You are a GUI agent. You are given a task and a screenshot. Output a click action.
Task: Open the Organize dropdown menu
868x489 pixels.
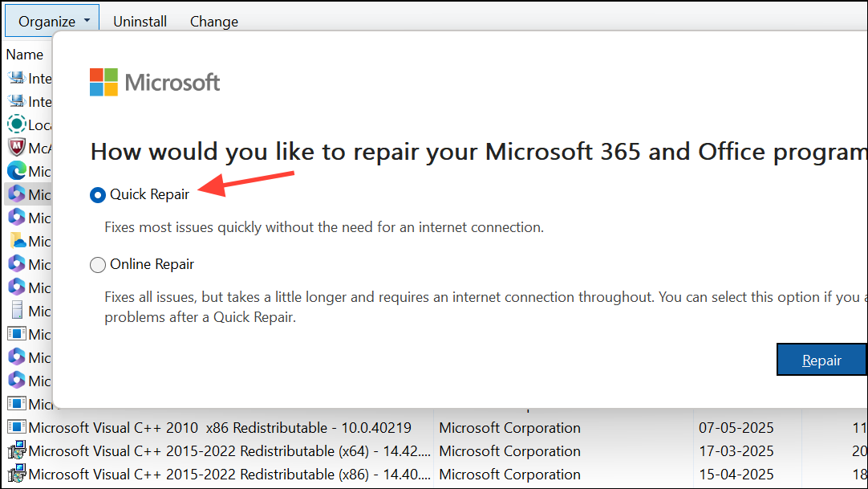coord(52,22)
